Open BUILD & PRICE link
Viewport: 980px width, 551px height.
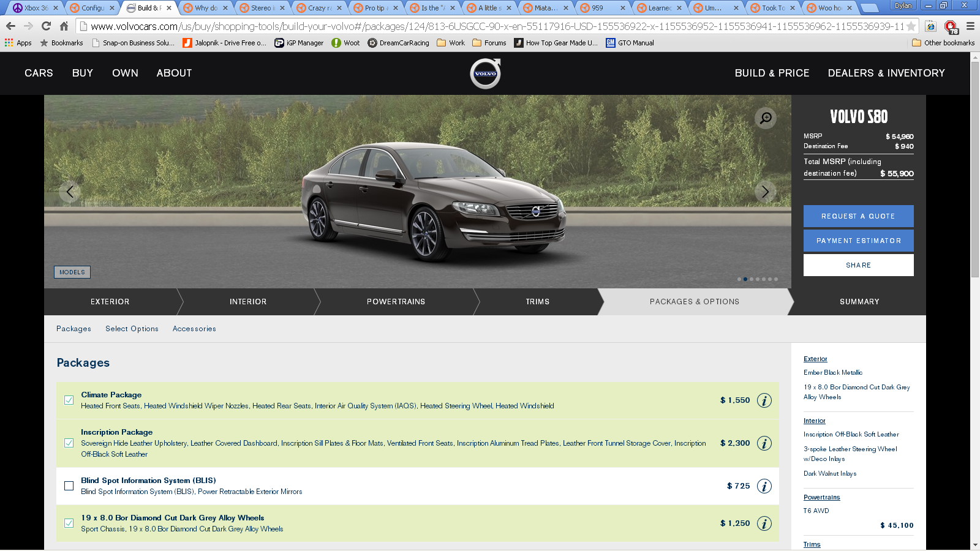(772, 73)
